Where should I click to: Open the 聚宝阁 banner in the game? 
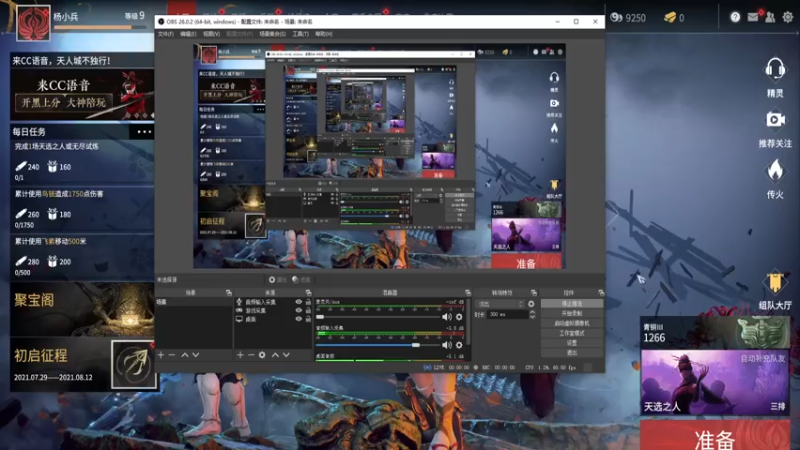click(x=82, y=308)
